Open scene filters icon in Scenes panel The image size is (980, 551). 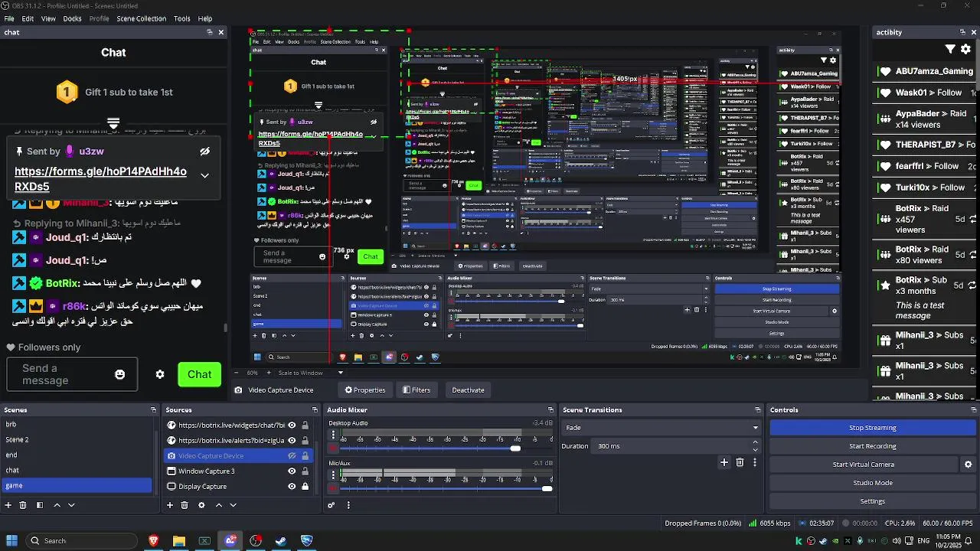39,505
